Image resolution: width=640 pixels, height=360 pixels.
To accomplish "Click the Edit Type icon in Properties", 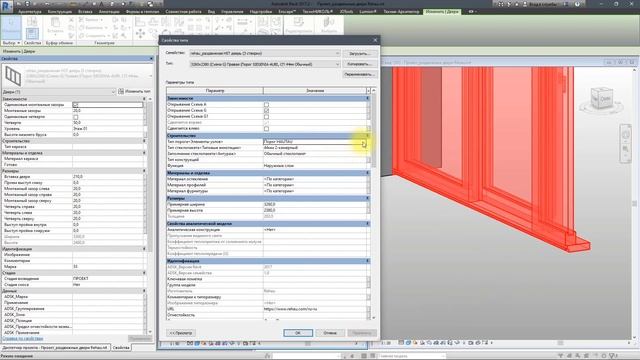I will (x=121, y=91).
